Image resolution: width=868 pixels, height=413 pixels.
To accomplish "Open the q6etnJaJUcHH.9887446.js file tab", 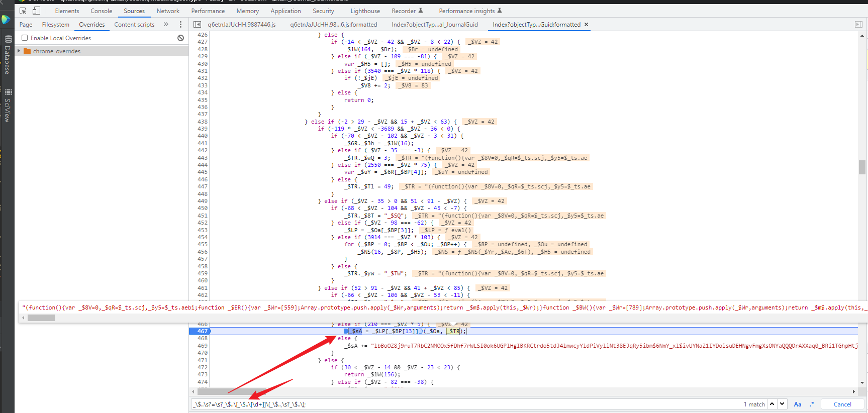I will 241,25.
